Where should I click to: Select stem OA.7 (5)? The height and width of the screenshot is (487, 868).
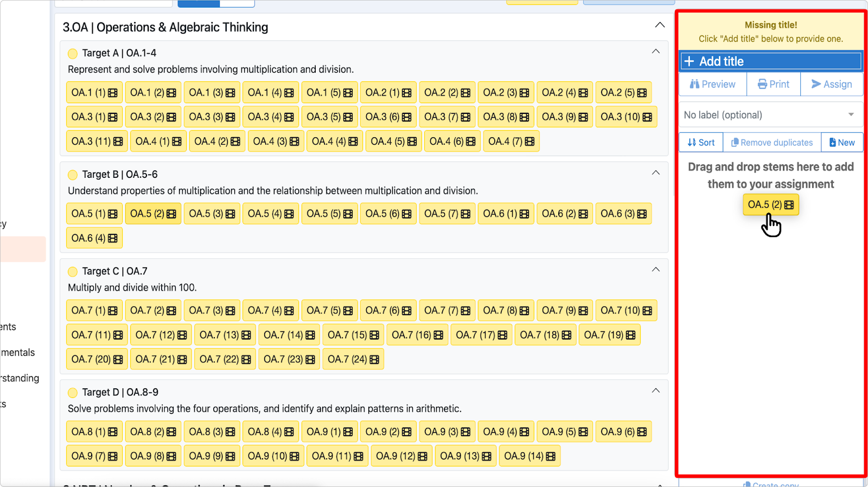point(329,311)
